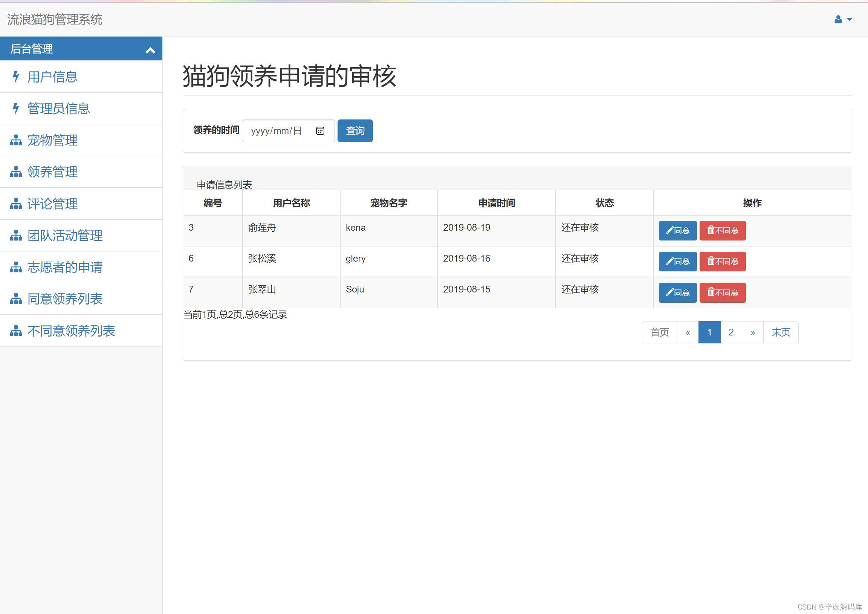Open 志愿者的申请 in the sidebar
The height and width of the screenshot is (614, 868).
click(x=81, y=268)
